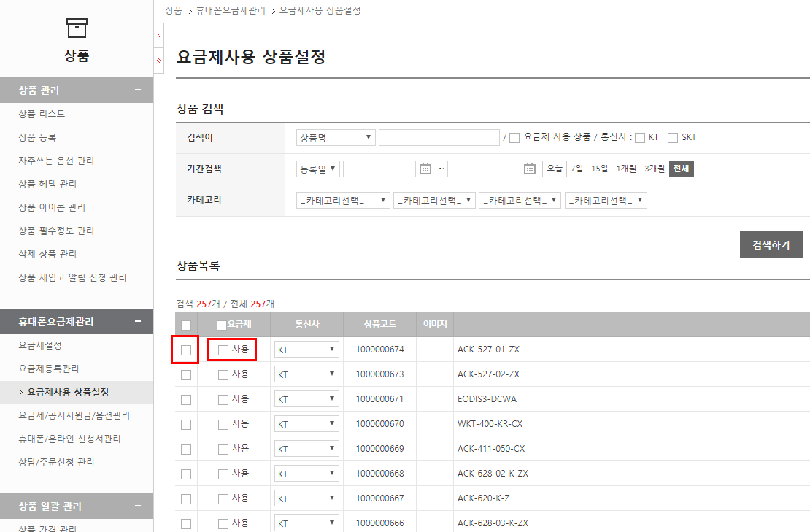Click the 검색하기 search button

click(x=771, y=245)
